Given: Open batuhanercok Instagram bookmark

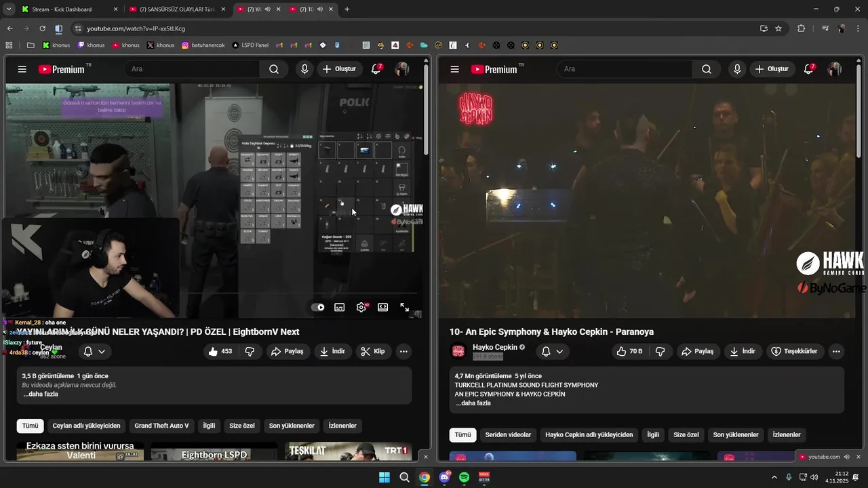Looking at the screenshot, I should (203, 45).
